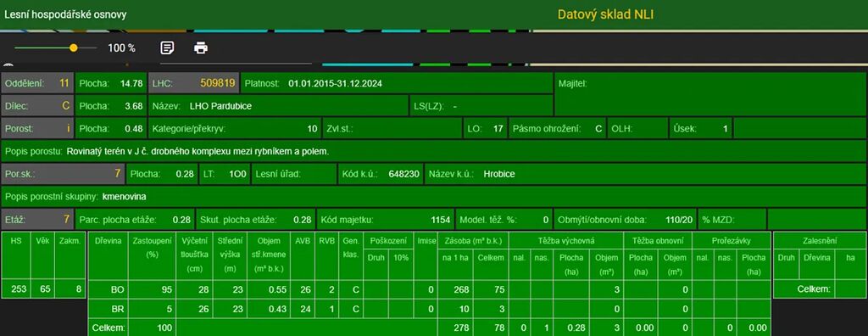Click the Prořezávky column header
Screen dimensions: 868x336
tap(732, 240)
